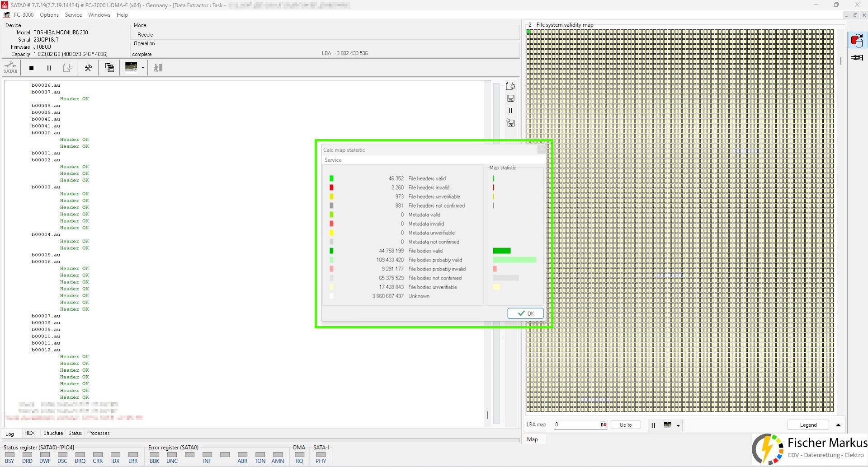Click the stop button in main toolbar
This screenshot has width=868, height=467.
click(x=31, y=68)
